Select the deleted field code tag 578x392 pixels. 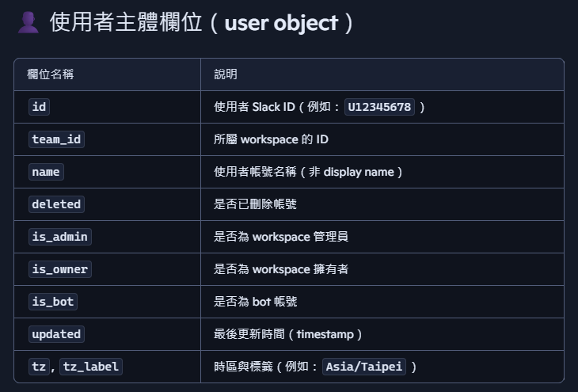coord(56,204)
